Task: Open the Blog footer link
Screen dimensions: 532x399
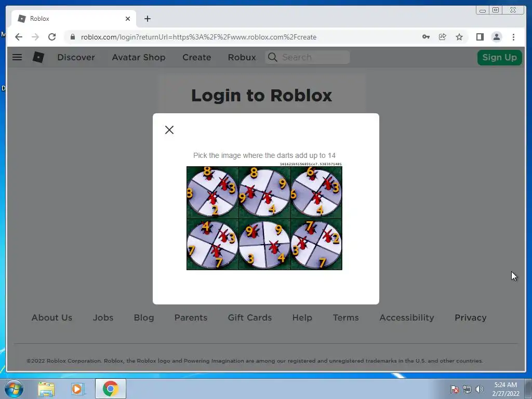Action: (144, 317)
